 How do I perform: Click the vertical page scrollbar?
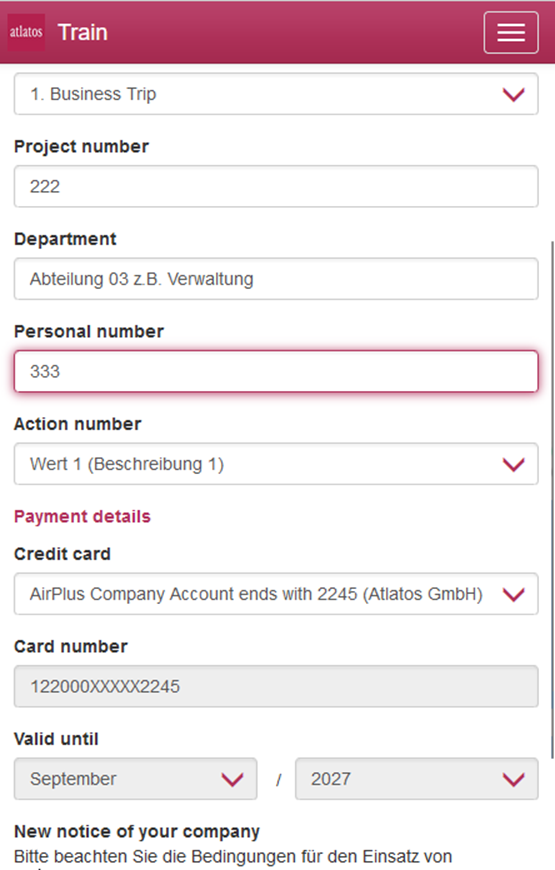point(552,499)
